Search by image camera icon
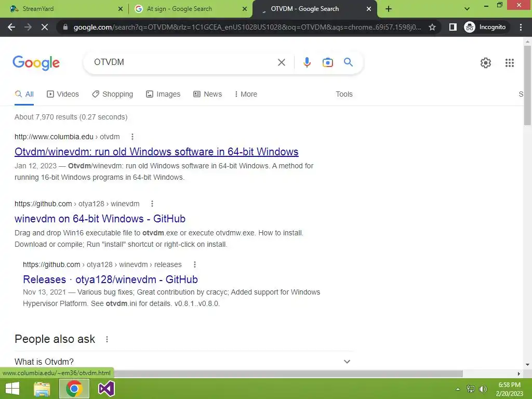Viewport: 532px width, 399px height. coord(327,62)
